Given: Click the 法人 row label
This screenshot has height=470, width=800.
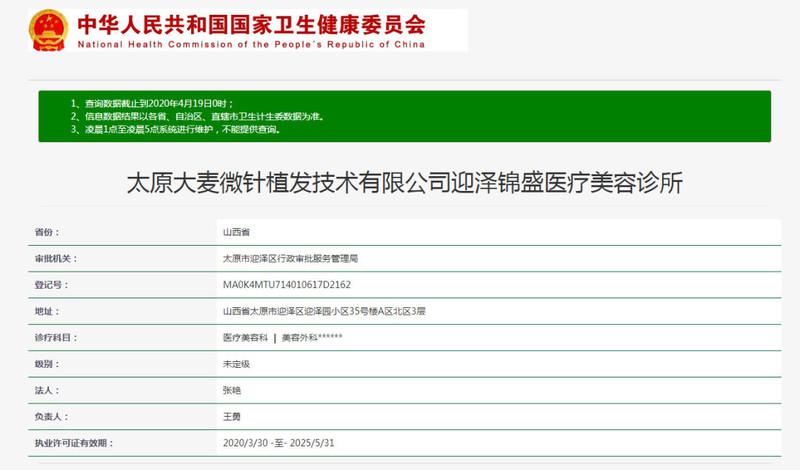Looking at the screenshot, I should click(47, 390).
